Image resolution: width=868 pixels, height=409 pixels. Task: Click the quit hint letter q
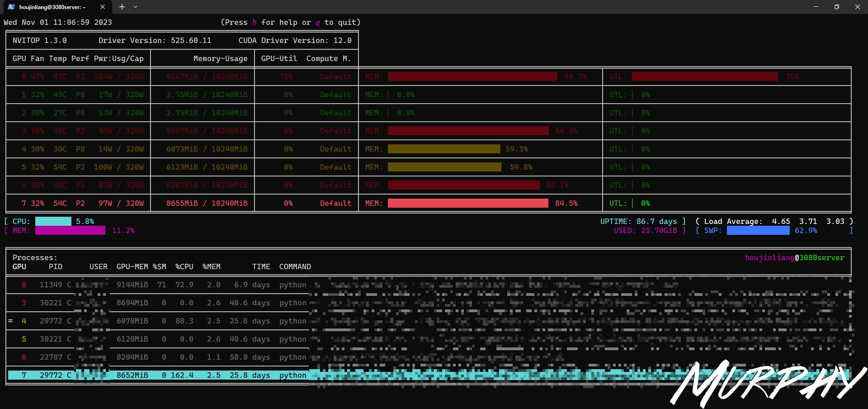(318, 22)
